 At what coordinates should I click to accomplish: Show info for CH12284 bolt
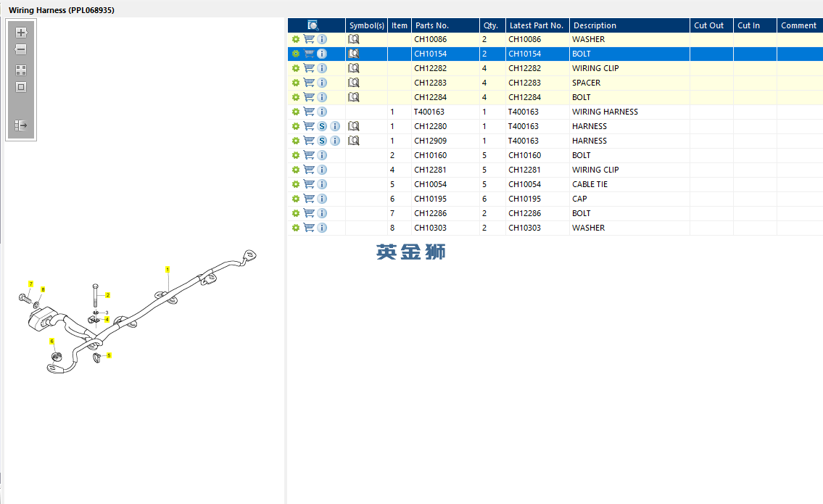[322, 97]
